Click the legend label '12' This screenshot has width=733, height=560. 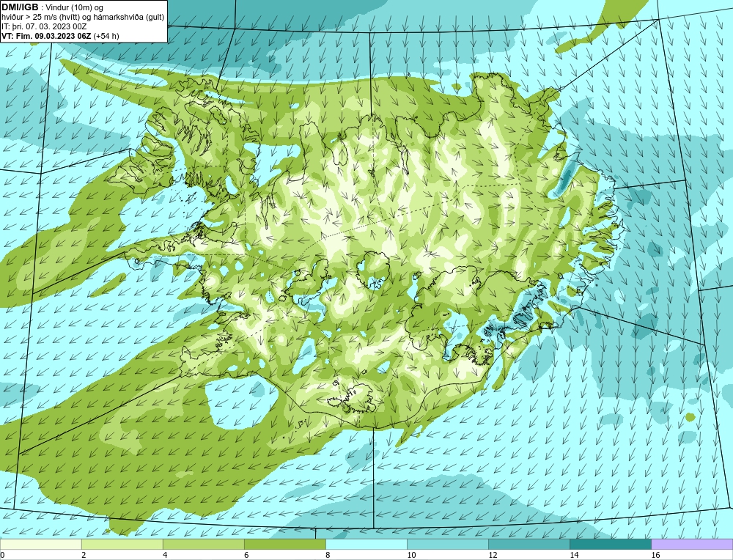493,555
